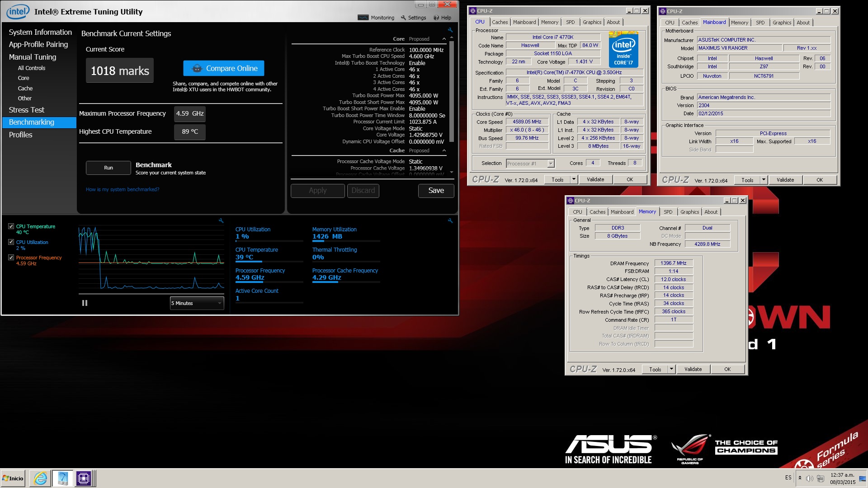Toggle CPU Utilization monitor checkbox
Screen dimensions: 868x488
tap(11, 242)
